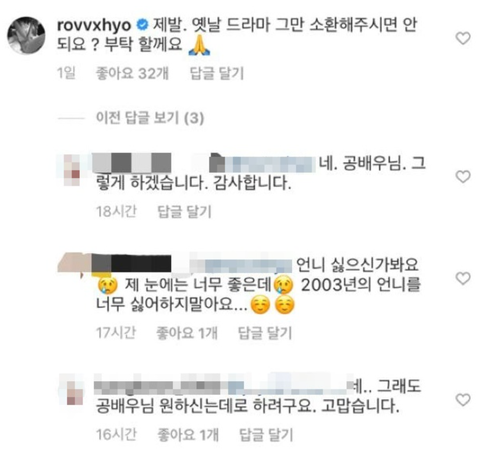Like the '언니 싫으신가봐요' reply heart
Screen dimensions: 480x465
tap(463, 278)
